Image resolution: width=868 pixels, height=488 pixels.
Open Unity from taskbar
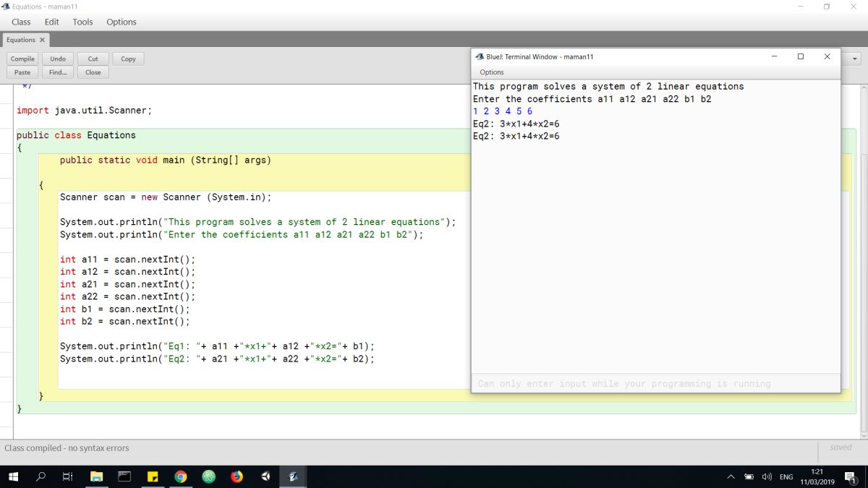click(265, 477)
